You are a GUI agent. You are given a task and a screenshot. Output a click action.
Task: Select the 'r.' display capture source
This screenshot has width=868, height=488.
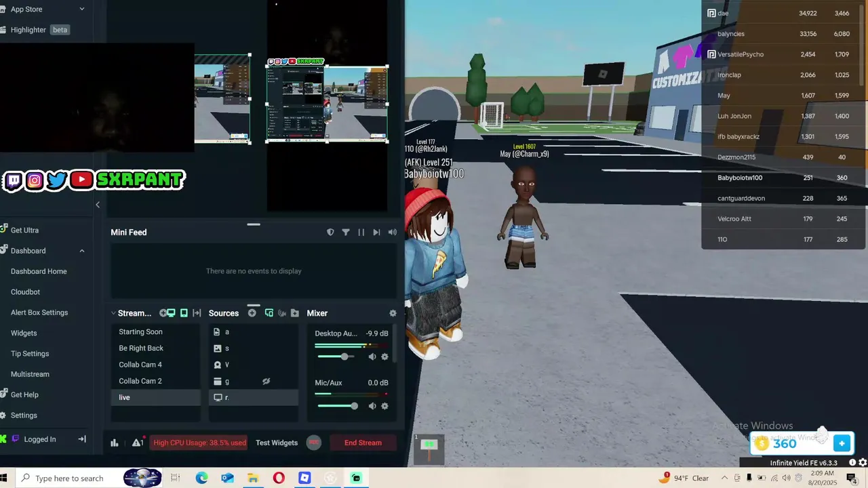click(254, 398)
